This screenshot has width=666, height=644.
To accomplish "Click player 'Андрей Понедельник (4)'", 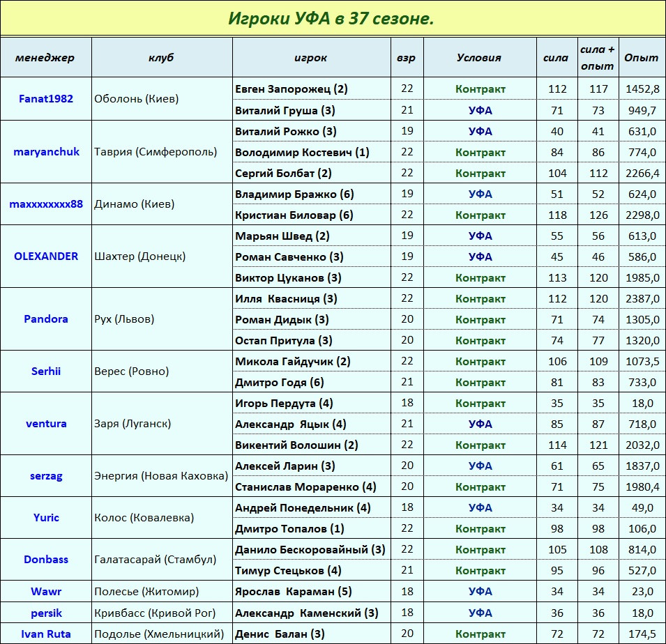I will [303, 507].
